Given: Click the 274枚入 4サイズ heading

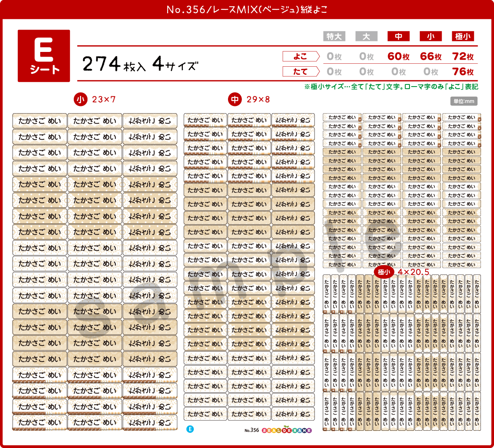Looking at the screenshot, I should (x=140, y=64).
